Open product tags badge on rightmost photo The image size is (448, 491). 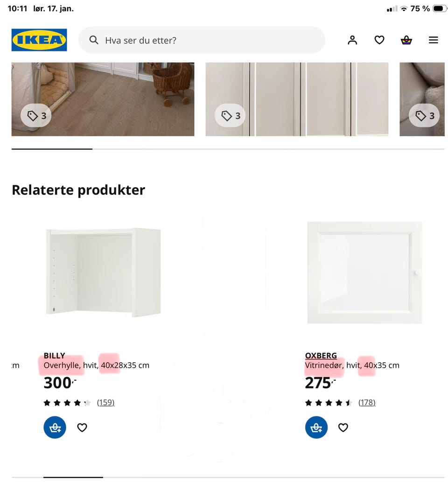coord(423,116)
